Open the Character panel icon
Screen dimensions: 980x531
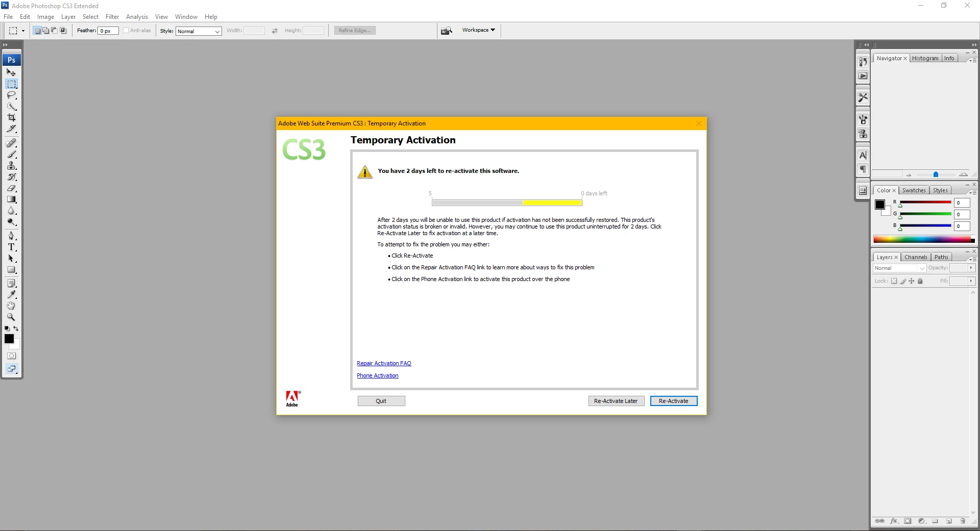tap(863, 156)
